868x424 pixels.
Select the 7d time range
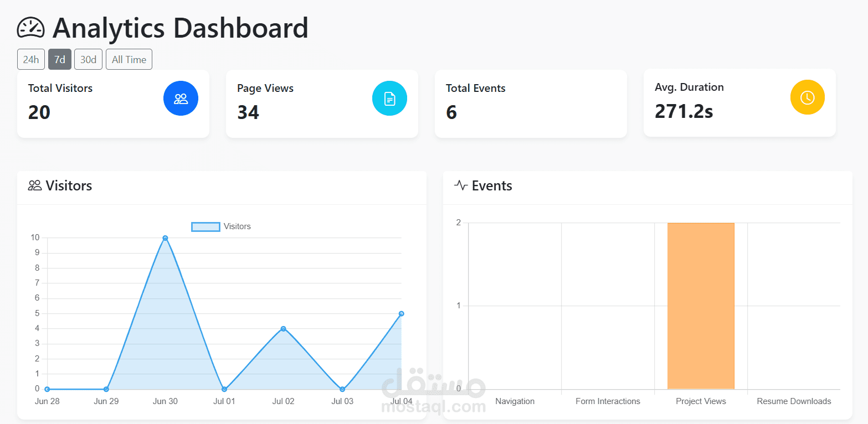[60, 60]
